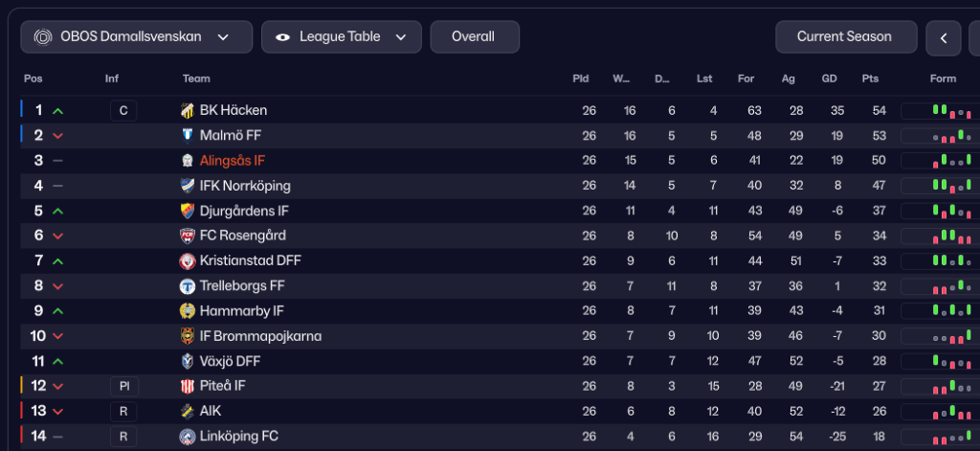Open the Alingsås IF team link
Viewport: 980px width, 451px height.
(x=233, y=161)
